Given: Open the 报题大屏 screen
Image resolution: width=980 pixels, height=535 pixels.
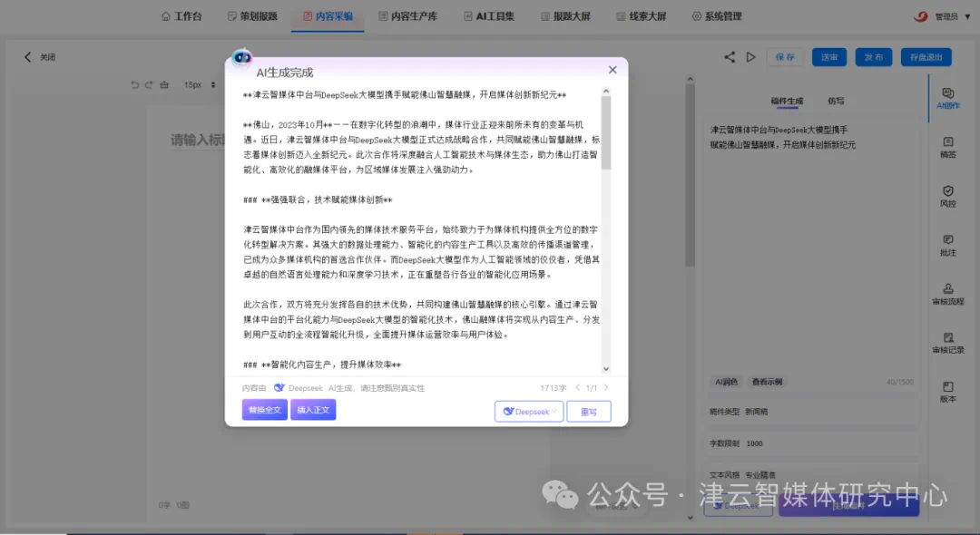Looking at the screenshot, I should click(565, 16).
